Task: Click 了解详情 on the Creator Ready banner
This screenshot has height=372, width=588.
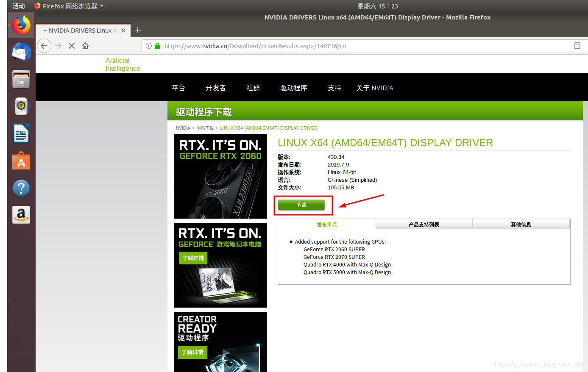Action: pyautogui.click(x=193, y=352)
